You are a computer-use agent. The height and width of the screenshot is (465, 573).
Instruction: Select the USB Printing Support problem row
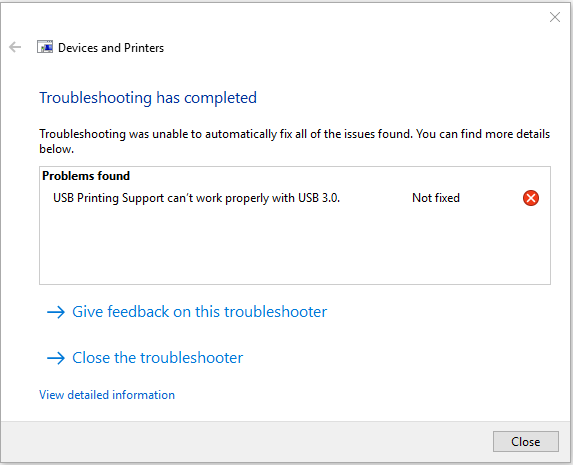click(295, 198)
